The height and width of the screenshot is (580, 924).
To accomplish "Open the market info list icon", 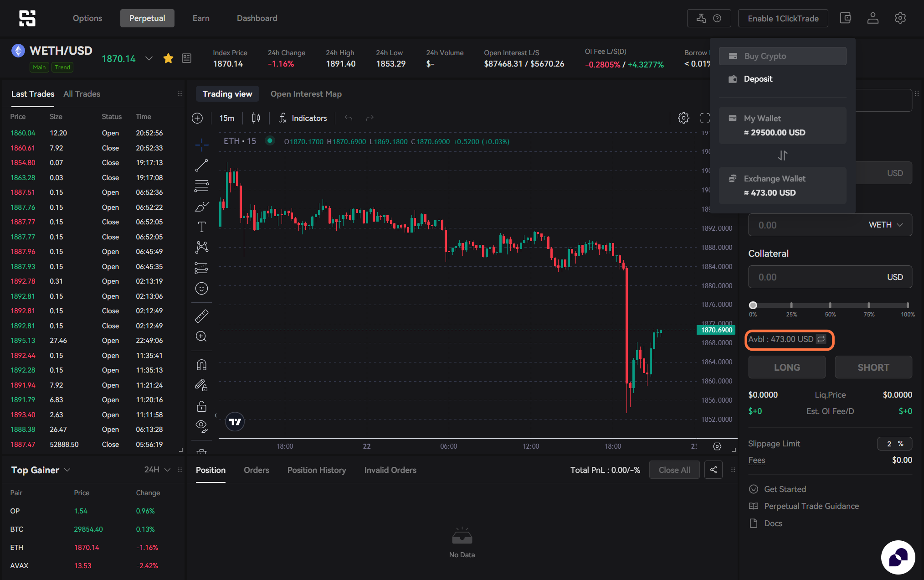I will [186, 58].
